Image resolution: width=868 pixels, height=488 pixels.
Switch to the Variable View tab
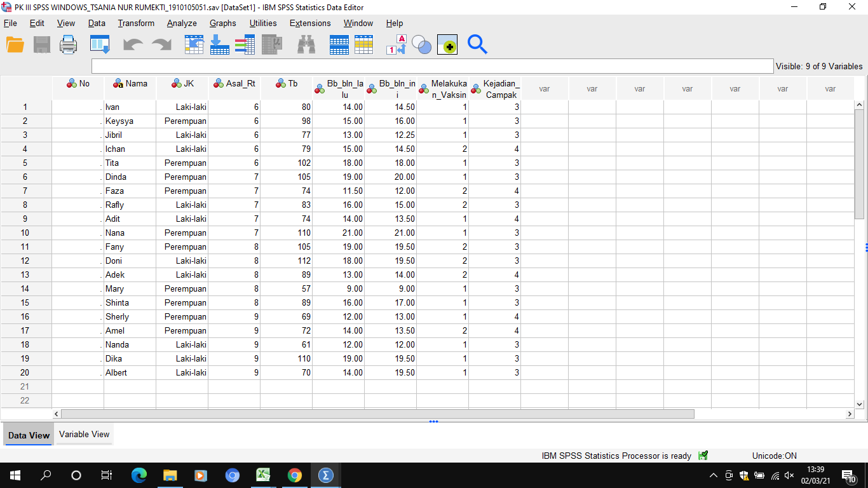click(x=85, y=434)
